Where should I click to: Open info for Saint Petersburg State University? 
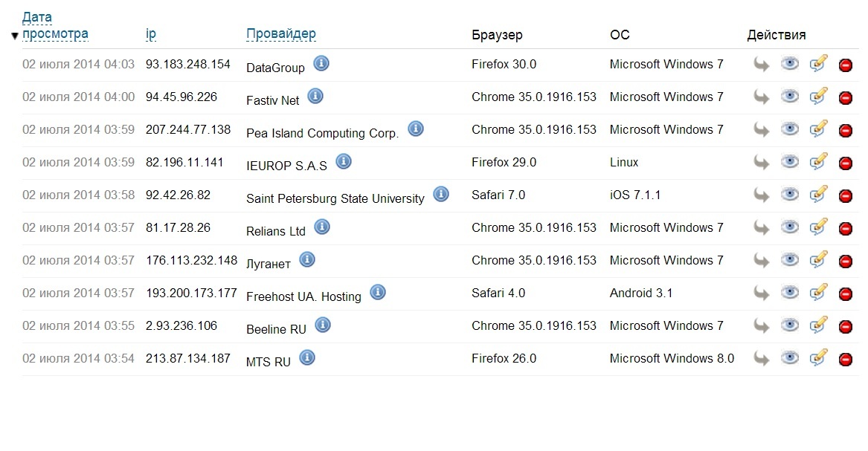pyautogui.click(x=441, y=194)
